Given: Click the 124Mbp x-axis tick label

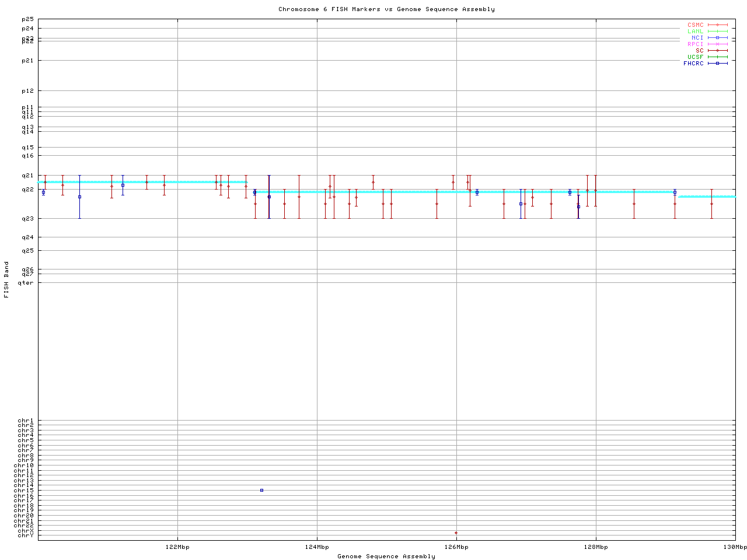Looking at the screenshot, I should click(x=317, y=547).
